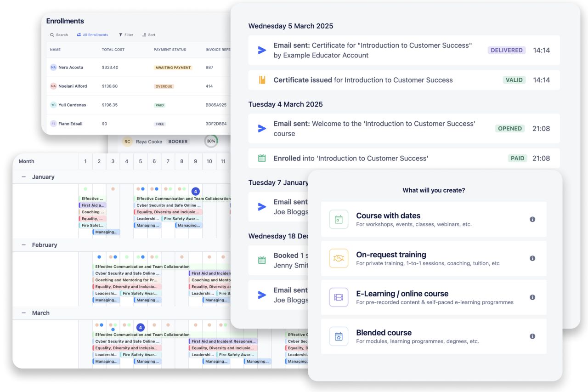The height and width of the screenshot is (392, 588).
Task: Click the $323.40 total cost cell
Action: (110, 68)
